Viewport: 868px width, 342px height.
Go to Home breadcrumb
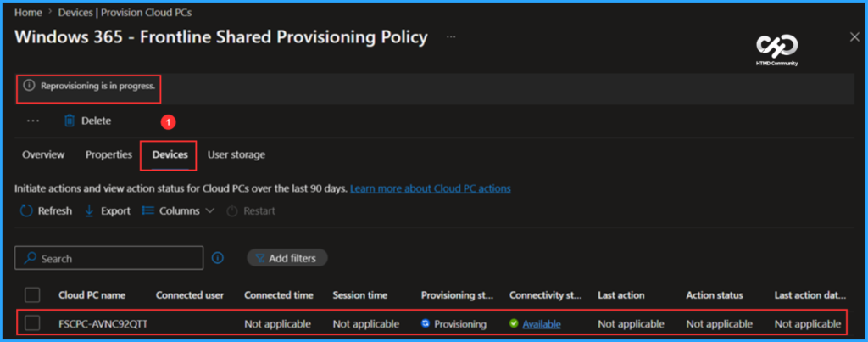coord(28,12)
